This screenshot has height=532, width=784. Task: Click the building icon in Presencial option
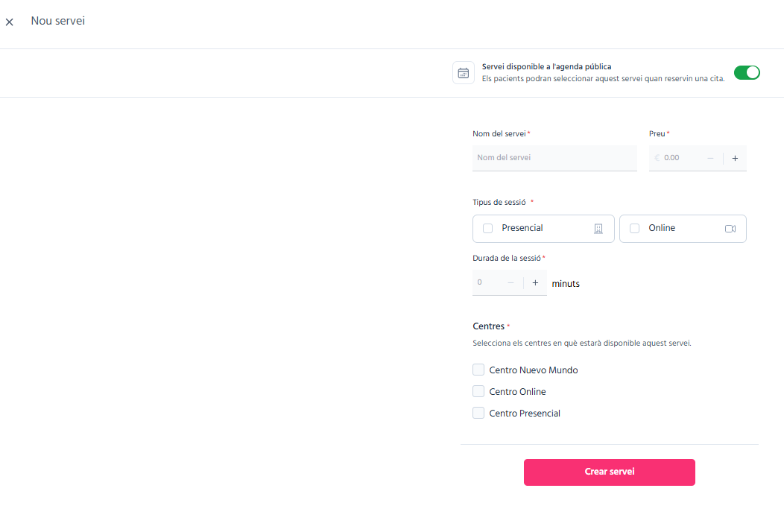point(598,229)
